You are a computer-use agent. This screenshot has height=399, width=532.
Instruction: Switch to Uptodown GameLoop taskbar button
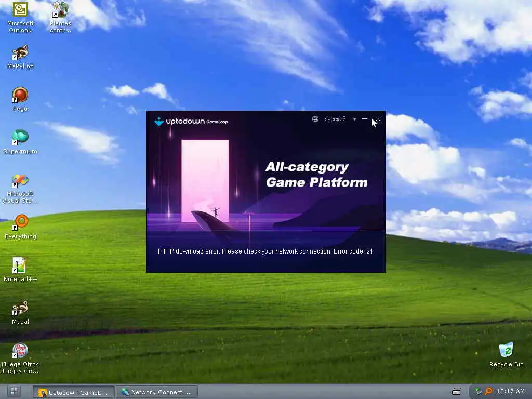(74, 392)
